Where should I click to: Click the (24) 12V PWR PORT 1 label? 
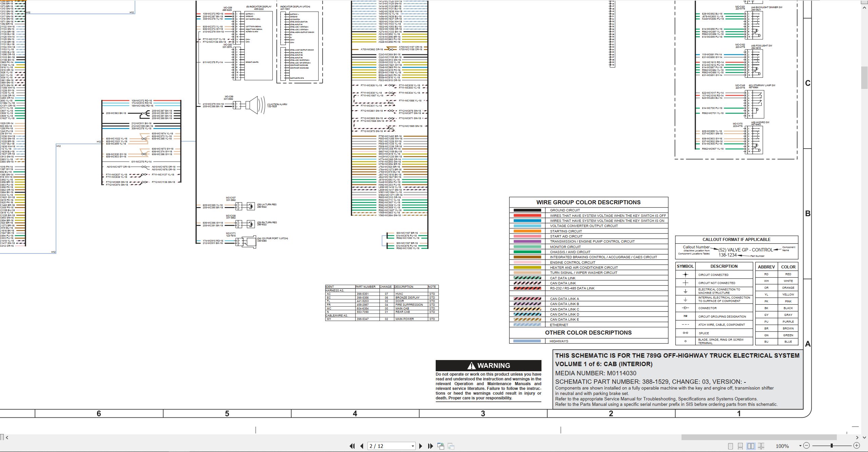[x=272, y=239]
